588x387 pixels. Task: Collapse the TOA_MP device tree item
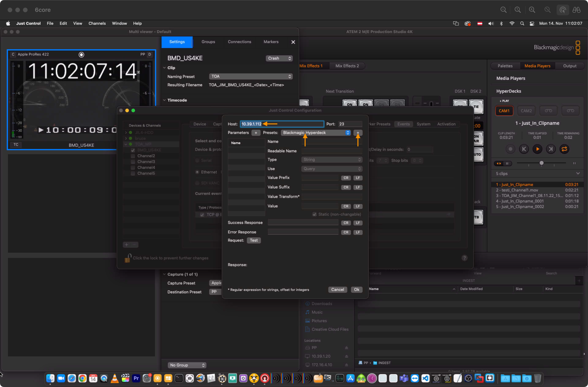(126, 144)
